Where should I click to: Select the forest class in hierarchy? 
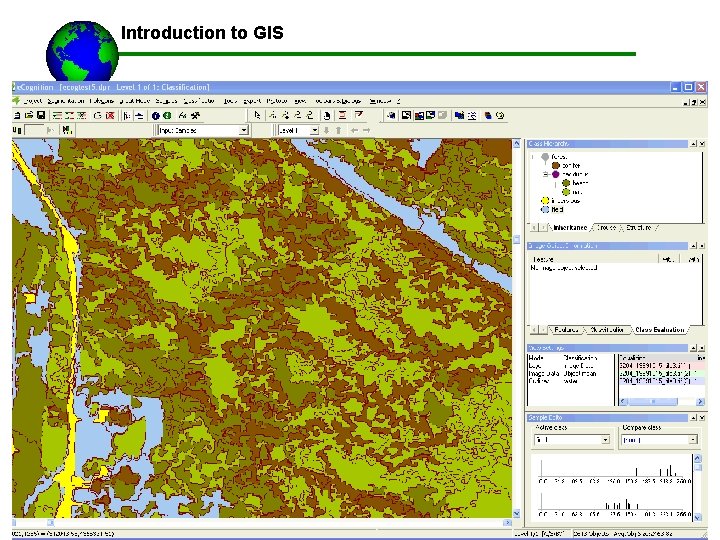(559, 157)
